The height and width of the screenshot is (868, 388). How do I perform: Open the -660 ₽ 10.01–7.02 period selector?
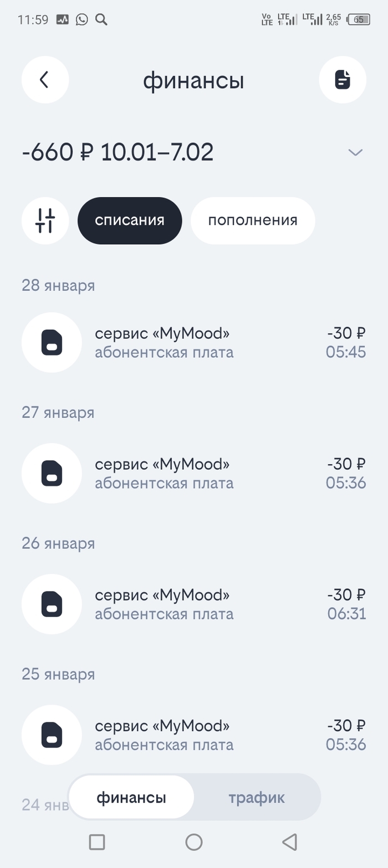118,152
